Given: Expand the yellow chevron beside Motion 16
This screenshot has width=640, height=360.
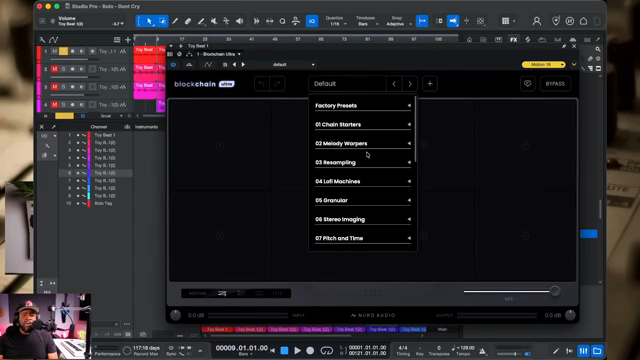Looking at the screenshot, I should click(574, 64).
